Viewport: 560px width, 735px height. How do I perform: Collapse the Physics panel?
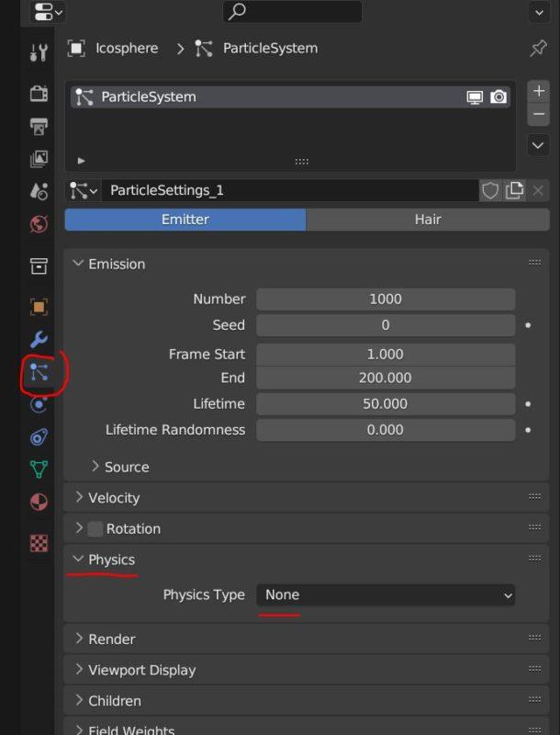pyautogui.click(x=78, y=559)
